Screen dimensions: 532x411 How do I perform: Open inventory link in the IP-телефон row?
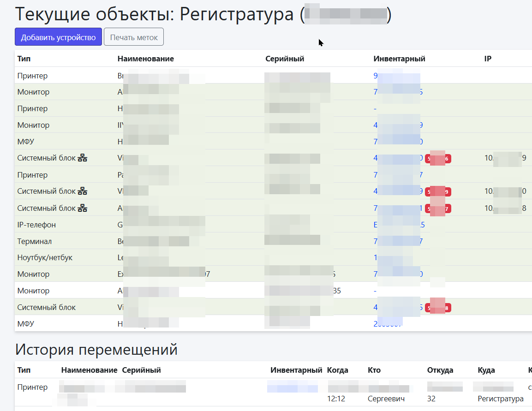tap(399, 225)
